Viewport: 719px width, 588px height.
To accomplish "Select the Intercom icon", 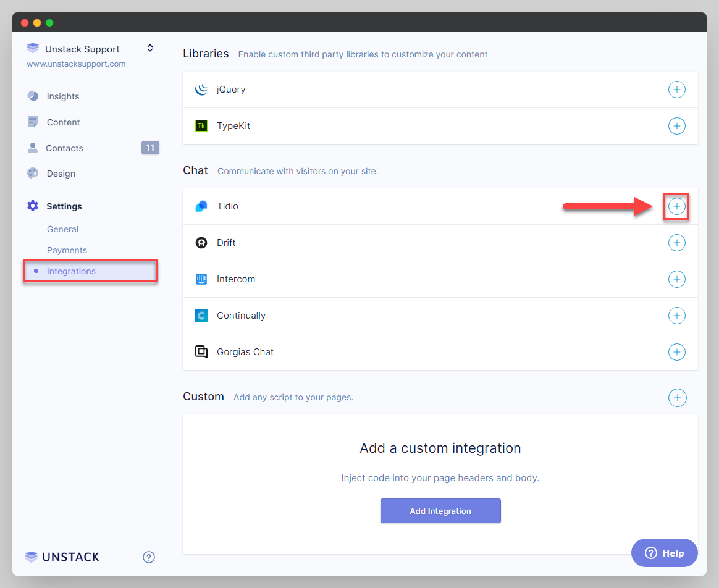I will click(x=201, y=279).
